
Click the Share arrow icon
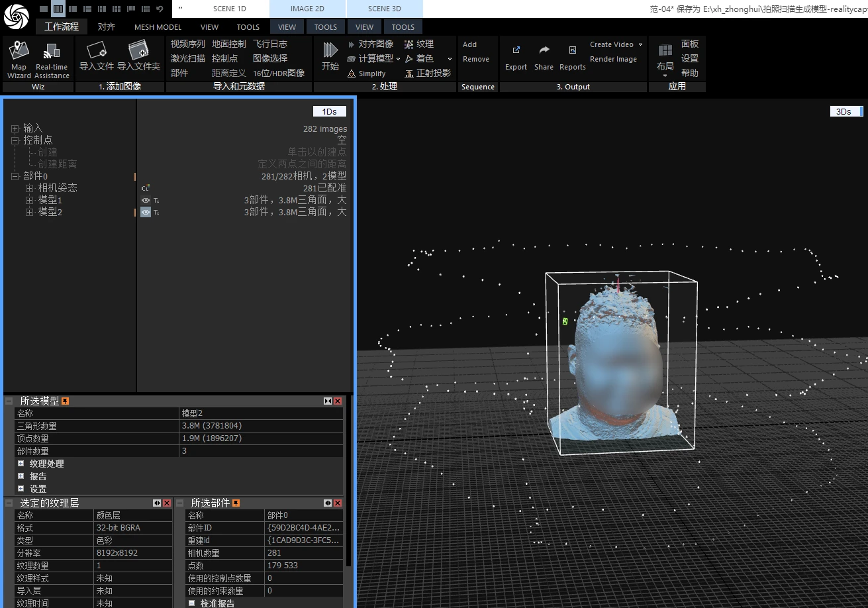[544, 50]
